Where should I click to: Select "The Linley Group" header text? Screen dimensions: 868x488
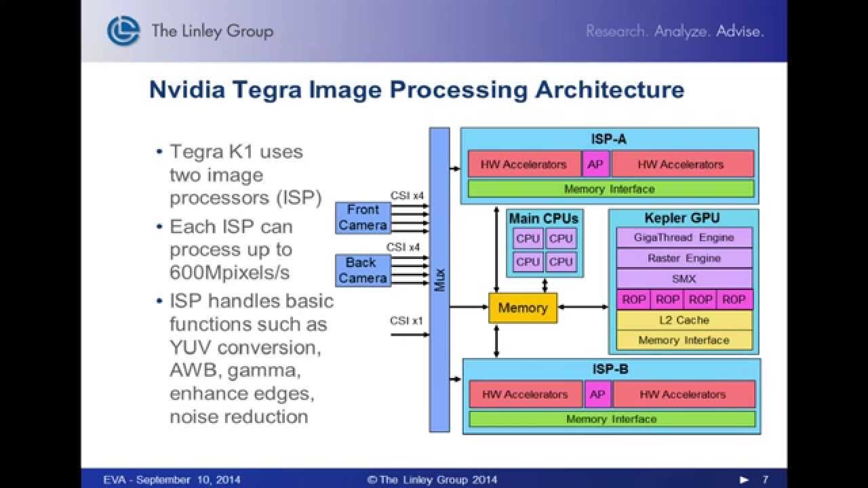coord(212,30)
